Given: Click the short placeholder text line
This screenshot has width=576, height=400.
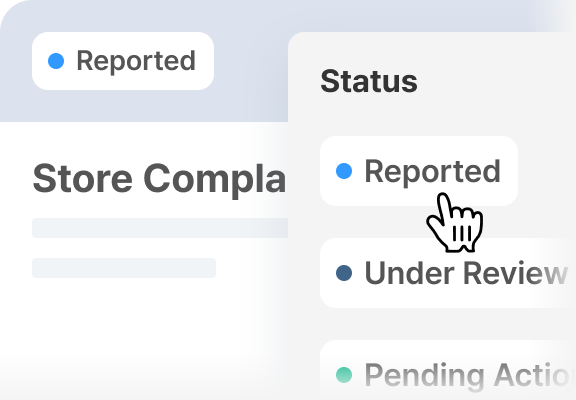Looking at the screenshot, I should [124, 268].
